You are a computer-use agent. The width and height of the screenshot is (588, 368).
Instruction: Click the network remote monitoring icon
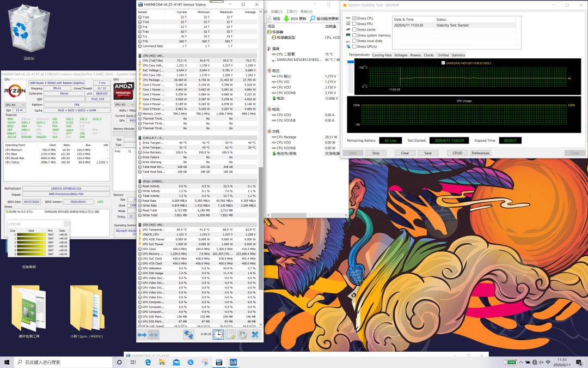pos(188,334)
